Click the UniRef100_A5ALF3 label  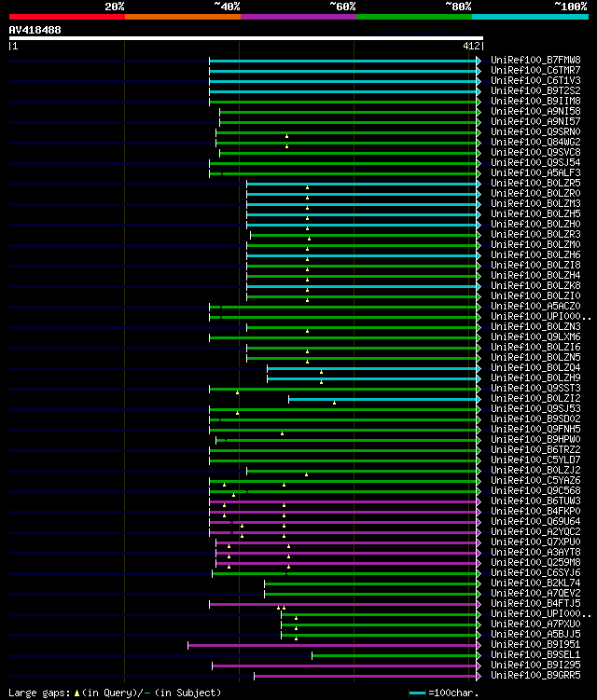(x=535, y=172)
